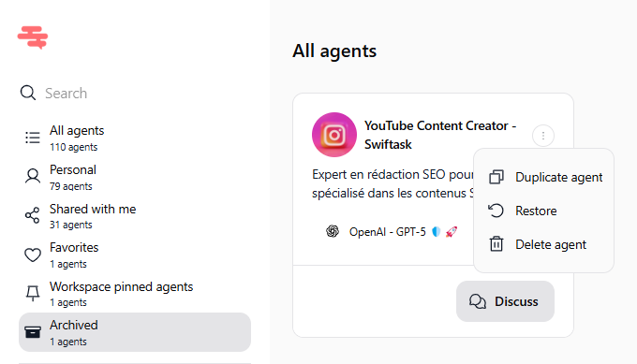This screenshot has height=364, width=637.
Task: Toggle the three-dot agent options menu
Action: pyautogui.click(x=543, y=136)
